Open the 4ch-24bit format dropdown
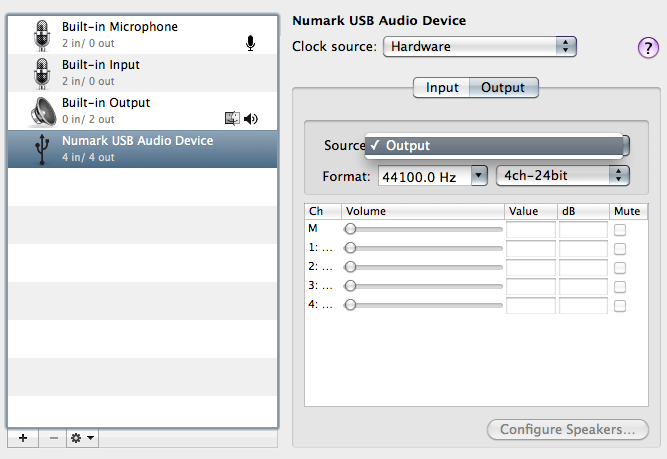This screenshot has height=459, width=667. (x=563, y=175)
